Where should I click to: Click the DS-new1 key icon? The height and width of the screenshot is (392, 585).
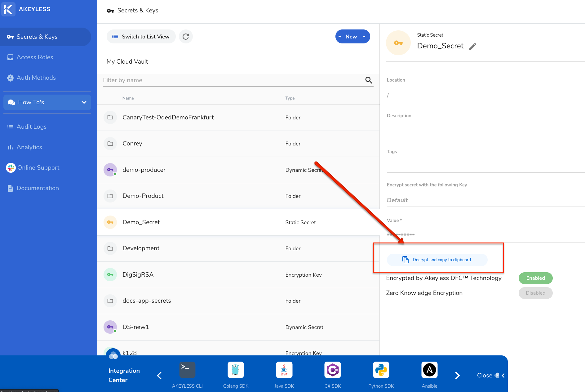click(110, 327)
